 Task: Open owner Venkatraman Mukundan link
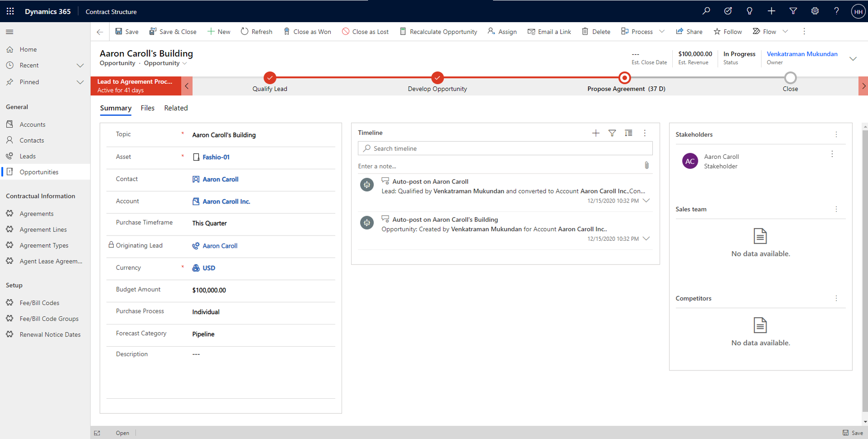coord(802,54)
